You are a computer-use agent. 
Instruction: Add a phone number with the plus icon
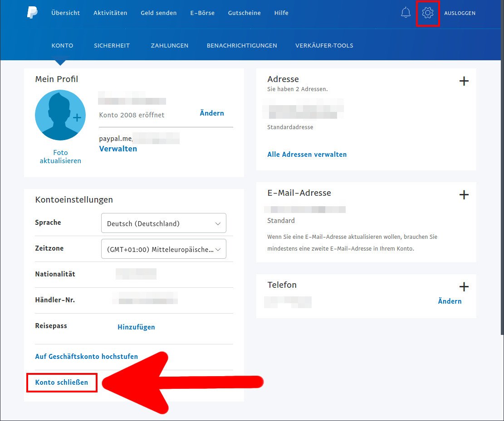(464, 286)
